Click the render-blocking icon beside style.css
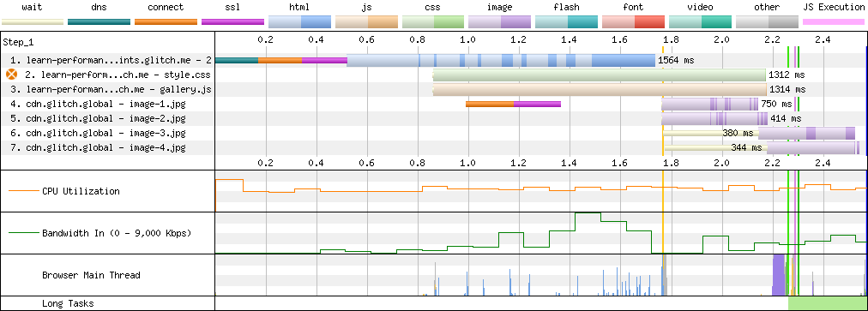Image resolution: width=868 pixels, height=311 pixels. [x=10, y=75]
